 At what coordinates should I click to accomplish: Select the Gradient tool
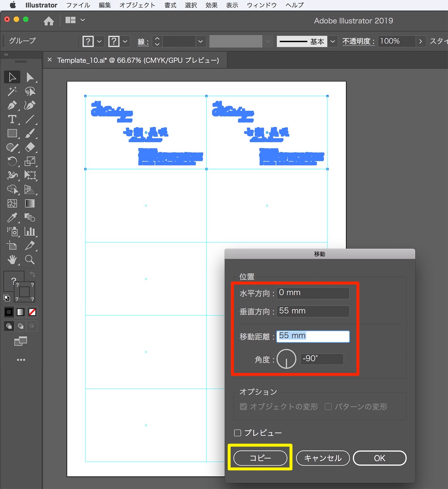click(30, 203)
